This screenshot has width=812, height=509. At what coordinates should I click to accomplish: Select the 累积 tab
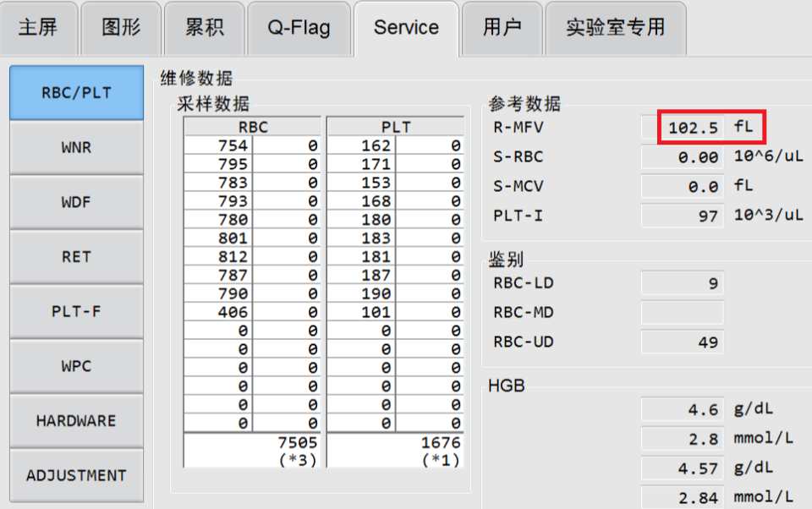click(204, 28)
